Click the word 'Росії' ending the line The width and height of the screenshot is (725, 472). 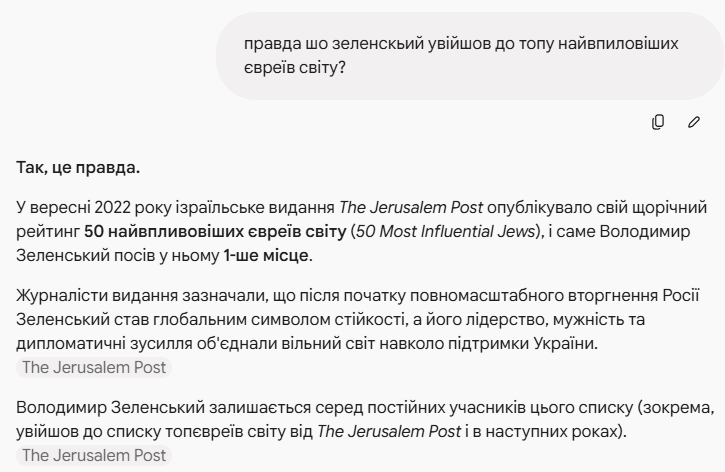(x=681, y=295)
